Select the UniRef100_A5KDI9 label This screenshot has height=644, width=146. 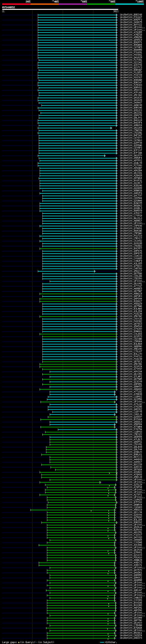click(131, 509)
